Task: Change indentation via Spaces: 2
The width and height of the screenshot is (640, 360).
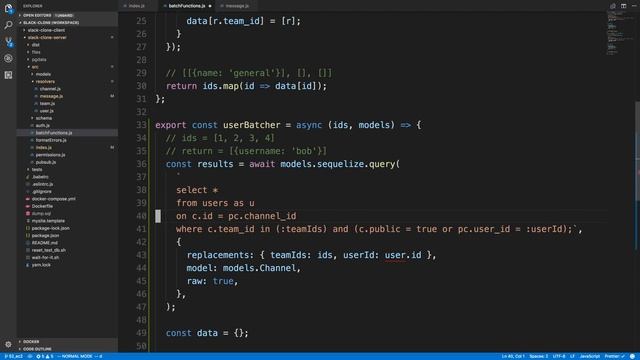Action: pos(538,356)
